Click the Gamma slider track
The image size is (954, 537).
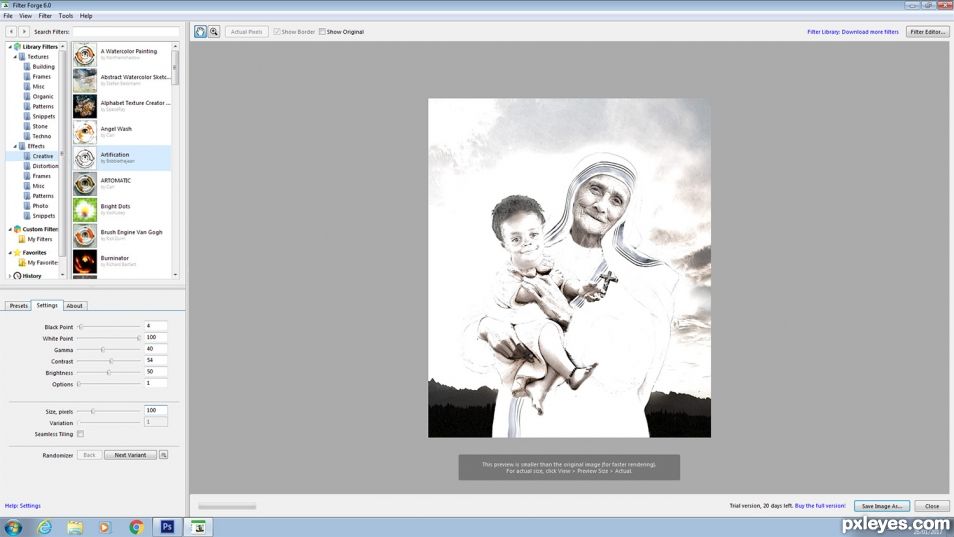[x=109, y=350]
